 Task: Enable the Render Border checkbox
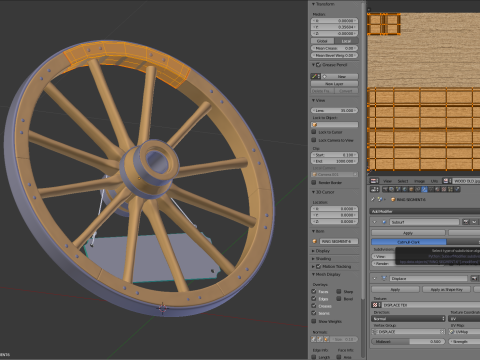click(x=314, y=182)
